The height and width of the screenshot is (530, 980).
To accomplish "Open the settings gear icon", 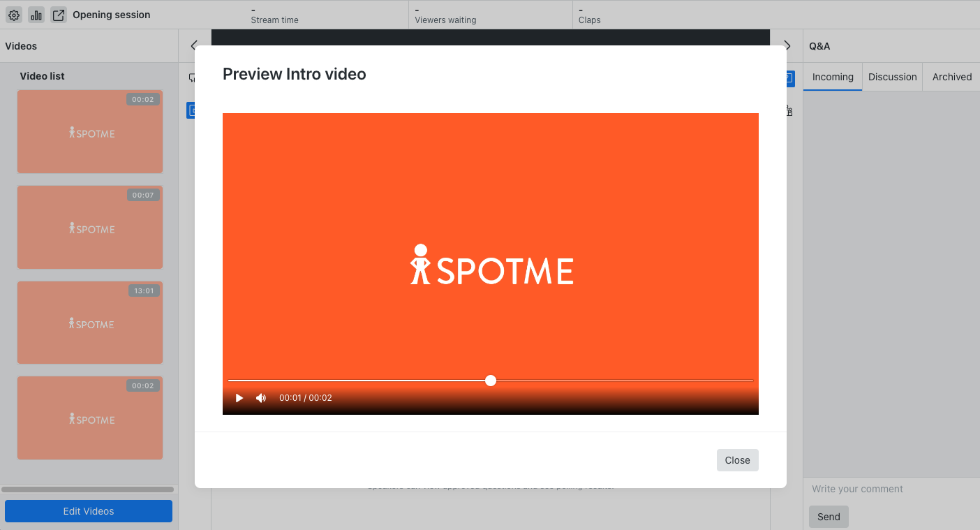I will [x=14, y=15].
